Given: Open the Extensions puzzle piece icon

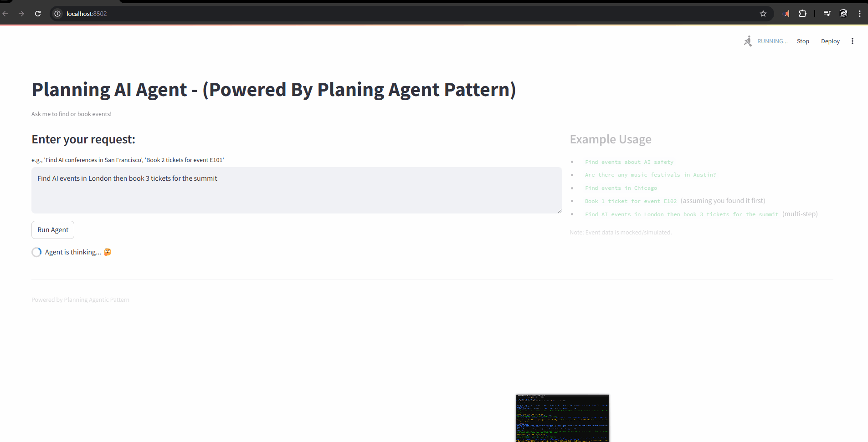Looking at the screenshot, I should 803,14.
